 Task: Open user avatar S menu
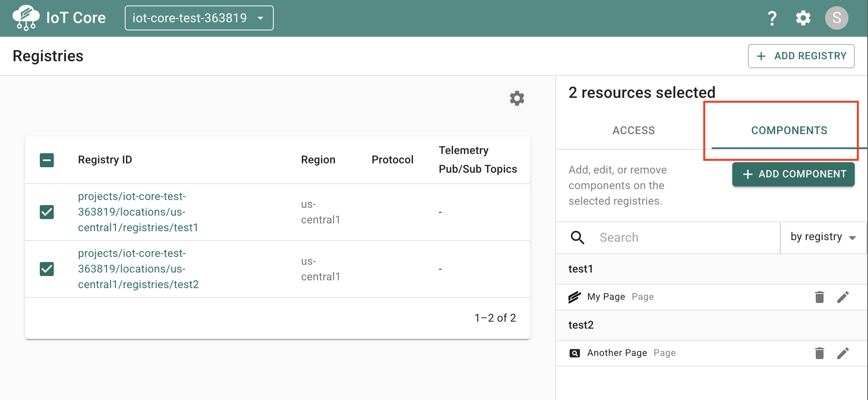click(836, 18)
